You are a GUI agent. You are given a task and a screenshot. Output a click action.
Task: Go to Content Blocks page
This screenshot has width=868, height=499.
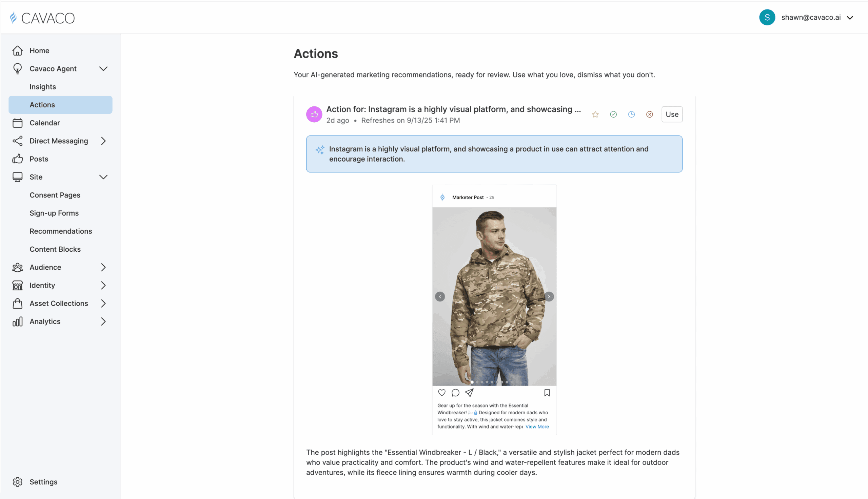point(55,249)
